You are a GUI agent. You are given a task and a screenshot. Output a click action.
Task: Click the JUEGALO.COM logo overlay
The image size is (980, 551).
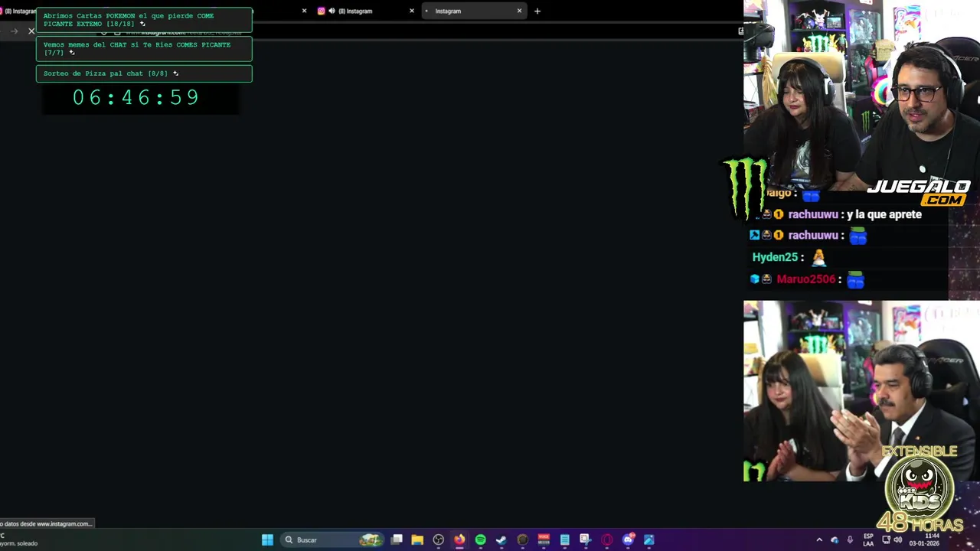click(x=919, y=192)
